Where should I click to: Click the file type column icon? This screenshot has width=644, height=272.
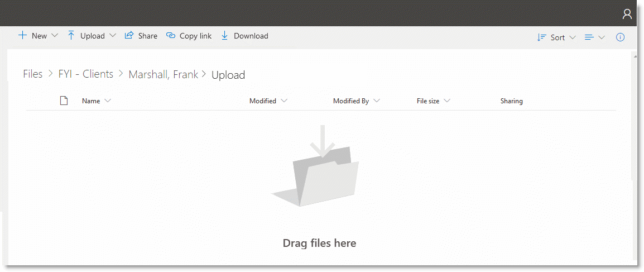click(64, 101)
